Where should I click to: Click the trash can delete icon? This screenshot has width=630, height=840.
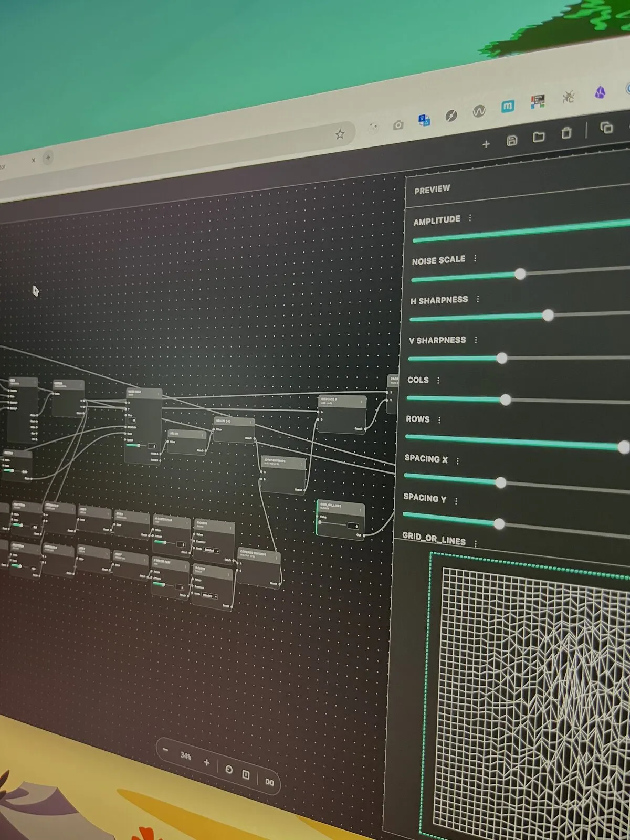(x=566, y=133)
